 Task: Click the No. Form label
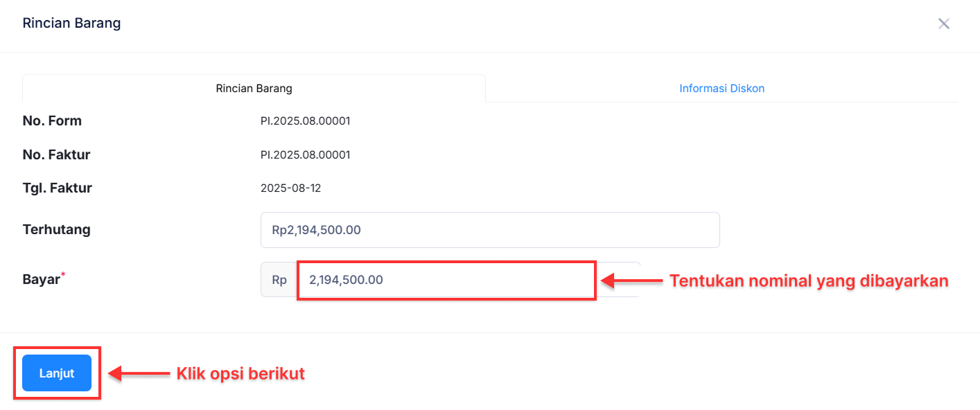pyautogui.click(x=52, y=121)
